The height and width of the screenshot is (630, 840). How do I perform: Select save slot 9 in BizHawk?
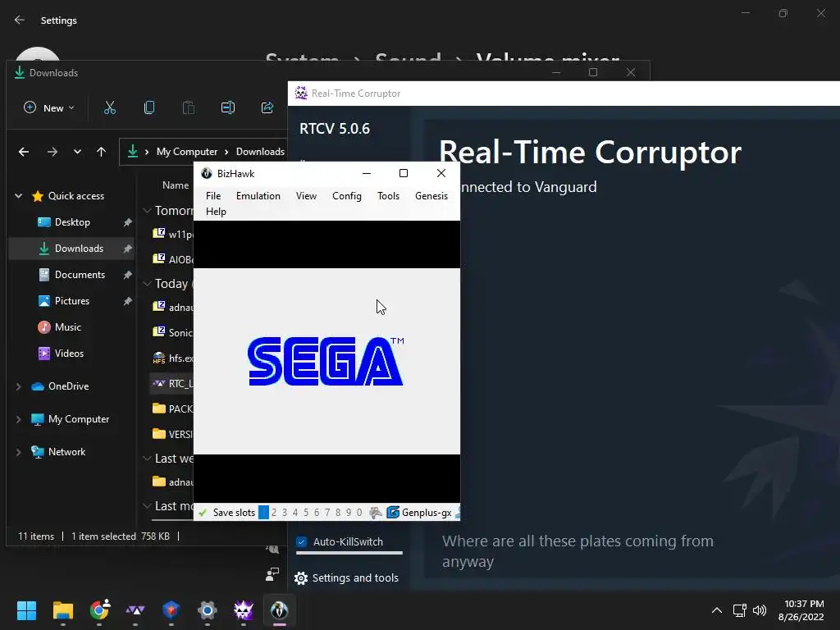pos(348,512)
